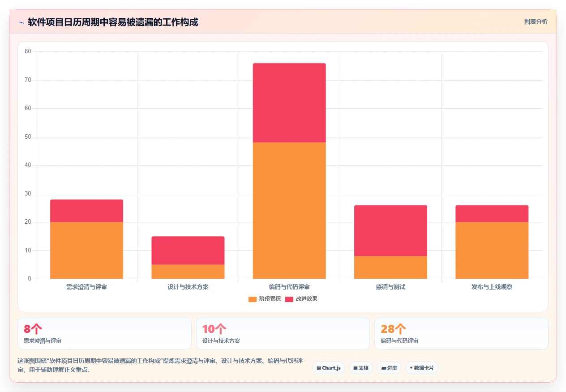Click the y-axis value 70
566x392 pixels.
pos(28,80)
